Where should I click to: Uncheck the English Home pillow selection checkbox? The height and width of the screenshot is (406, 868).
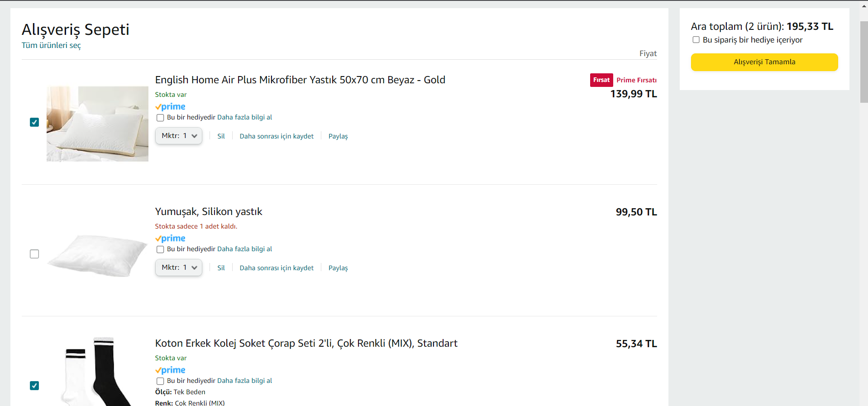tap(34, 122)
